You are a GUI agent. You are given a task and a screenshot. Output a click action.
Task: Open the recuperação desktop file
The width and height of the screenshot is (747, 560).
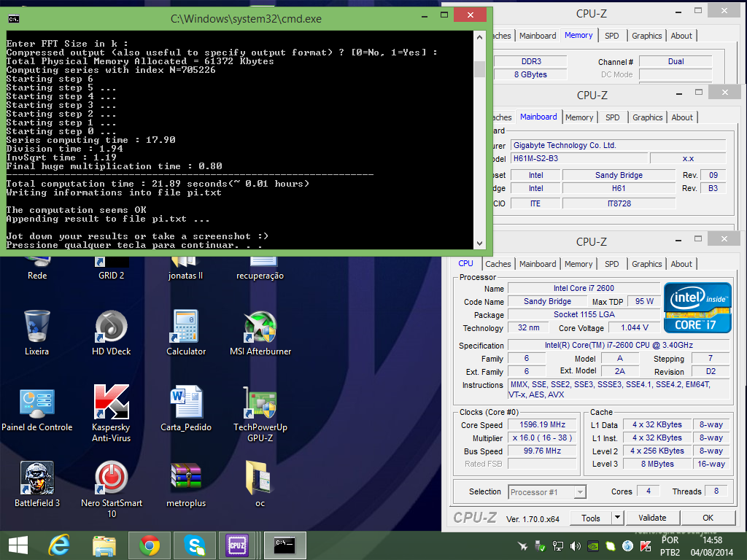[260, 268]
